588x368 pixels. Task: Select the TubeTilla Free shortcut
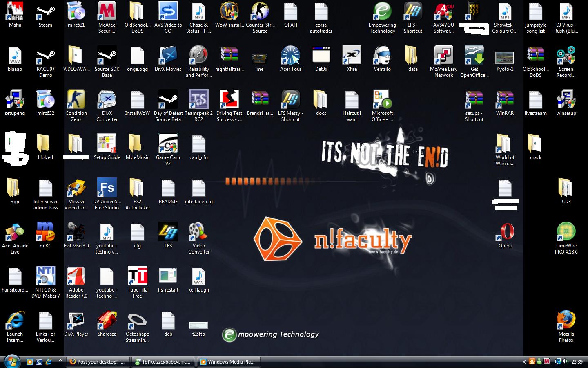[137, 283]
